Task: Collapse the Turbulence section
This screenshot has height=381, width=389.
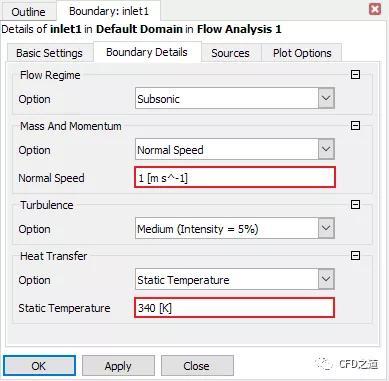Action: point(355,204)
